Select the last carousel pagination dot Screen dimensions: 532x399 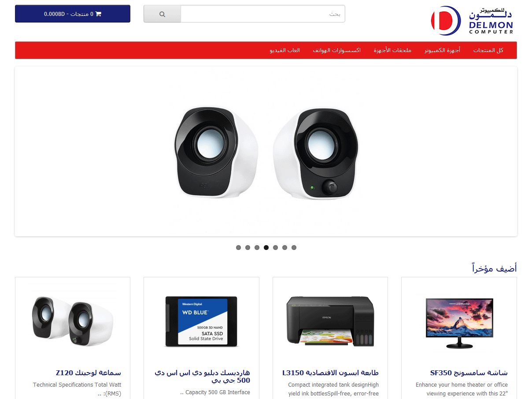click(x=294, y=248)
